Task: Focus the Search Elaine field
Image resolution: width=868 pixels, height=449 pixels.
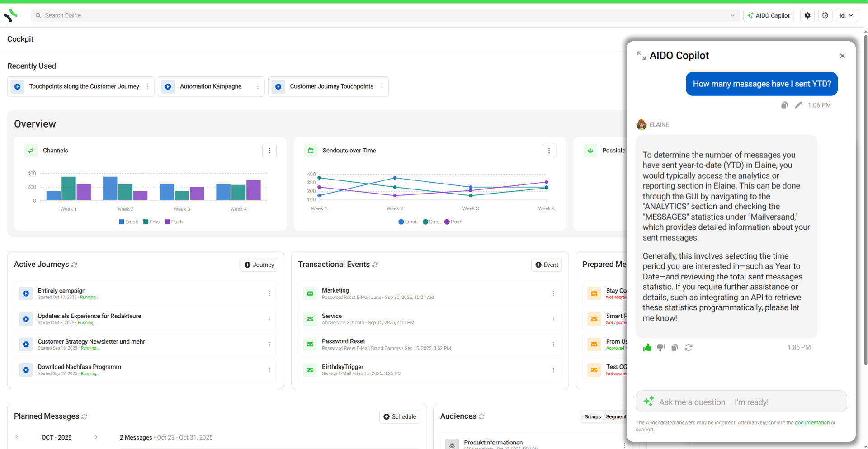Action: pos(385,15)
